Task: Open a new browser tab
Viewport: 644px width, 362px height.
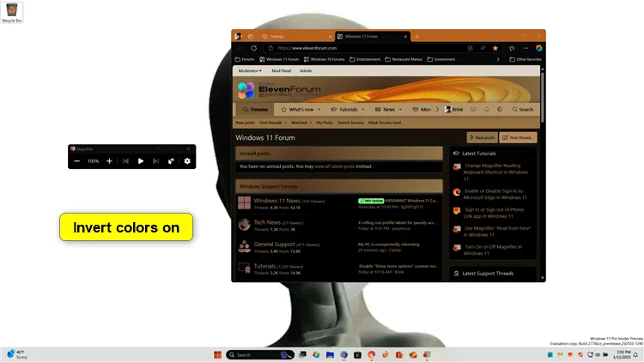Action: [x=417, y=37]
